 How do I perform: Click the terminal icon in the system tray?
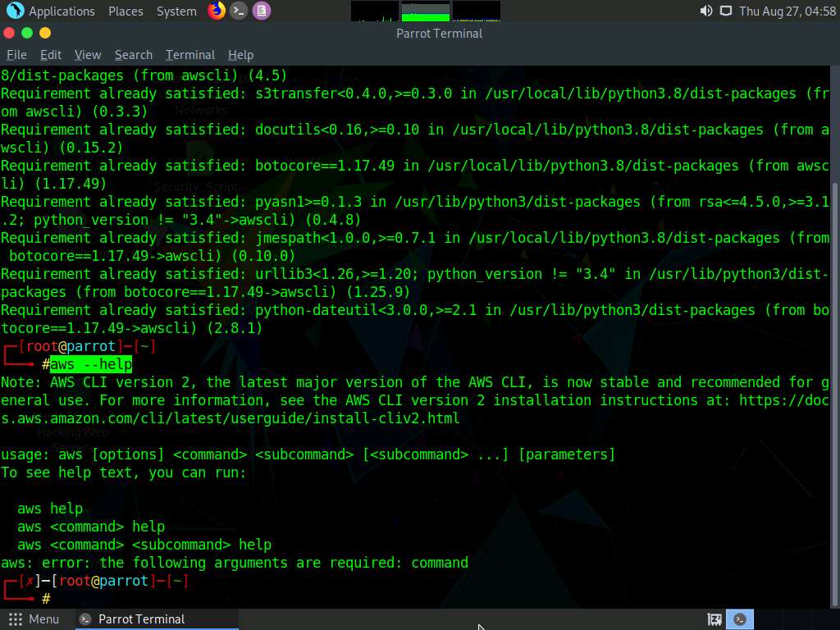tap(740, 619)
